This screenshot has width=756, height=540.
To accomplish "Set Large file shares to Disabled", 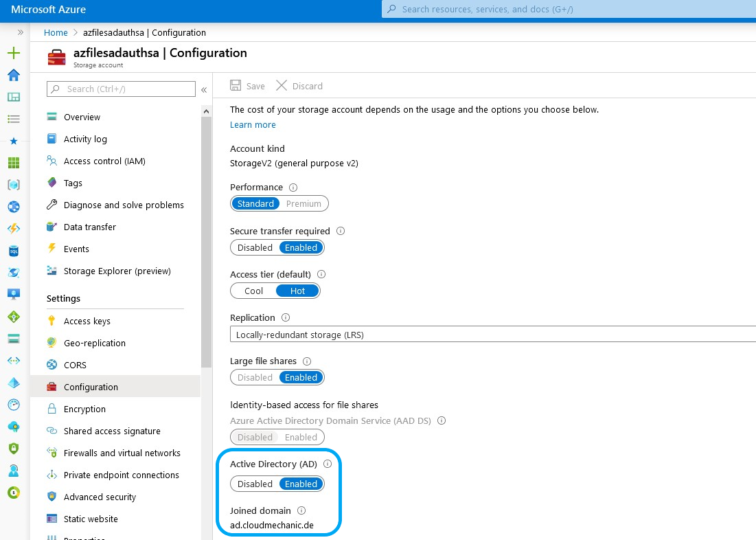I will coord(255,377).
